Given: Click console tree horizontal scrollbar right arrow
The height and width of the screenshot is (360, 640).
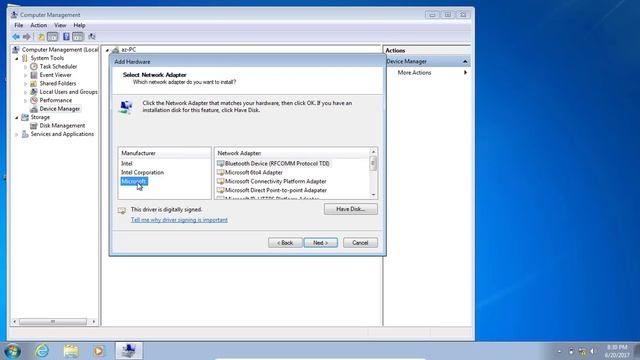Looking at the screenshot, I should [x=94, y=322].
